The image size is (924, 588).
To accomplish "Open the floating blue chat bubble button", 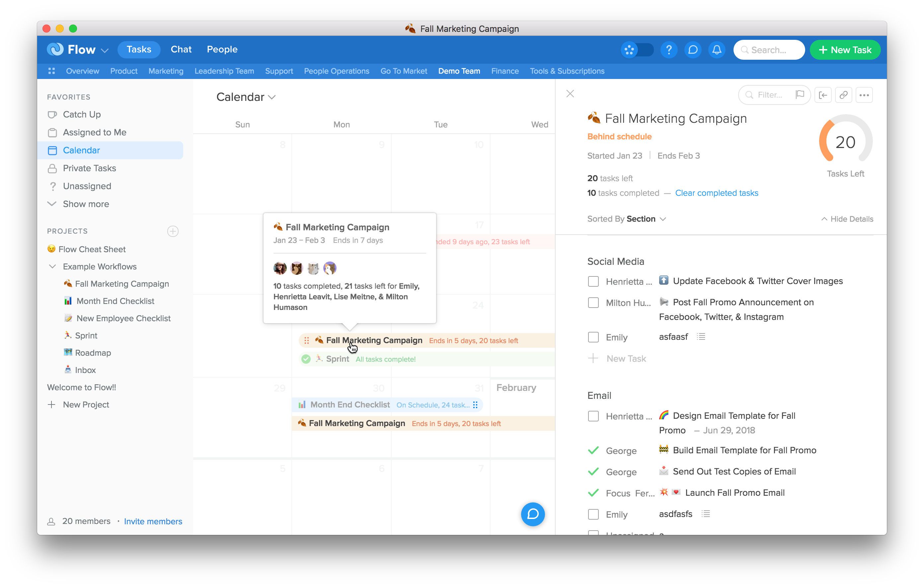I will (533, 514).
